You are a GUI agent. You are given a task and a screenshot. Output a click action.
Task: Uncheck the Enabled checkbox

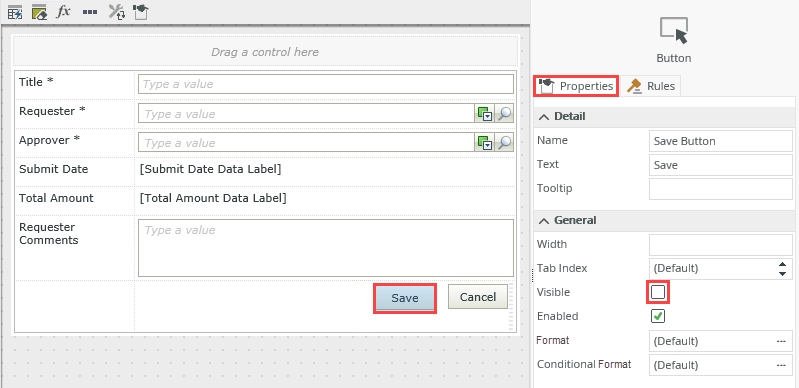click(658, 316)
